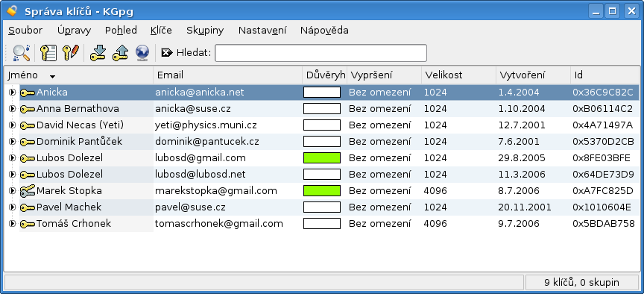Sort by Velikost column header
Screen dimensions: 644x294
[458, 75]
